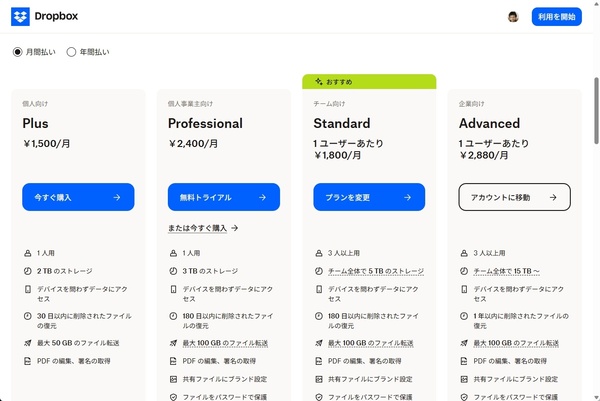The width and height of the screenshot is (600, 401).
Task: Click Standard 最大 100 GB のファイル転送 text
Action: pos(370,343)
